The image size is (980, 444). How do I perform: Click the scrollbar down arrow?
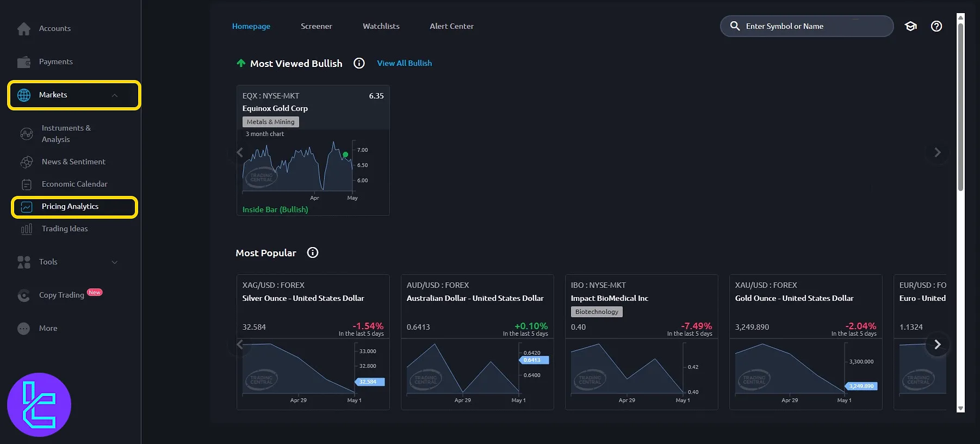[960, 409]
